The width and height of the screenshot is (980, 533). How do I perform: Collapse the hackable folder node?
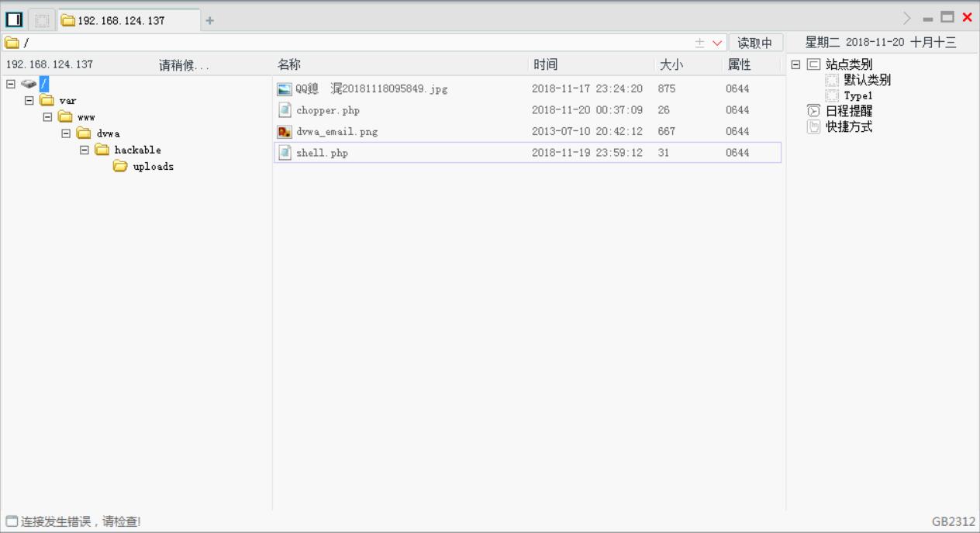[x=85, y=150]
